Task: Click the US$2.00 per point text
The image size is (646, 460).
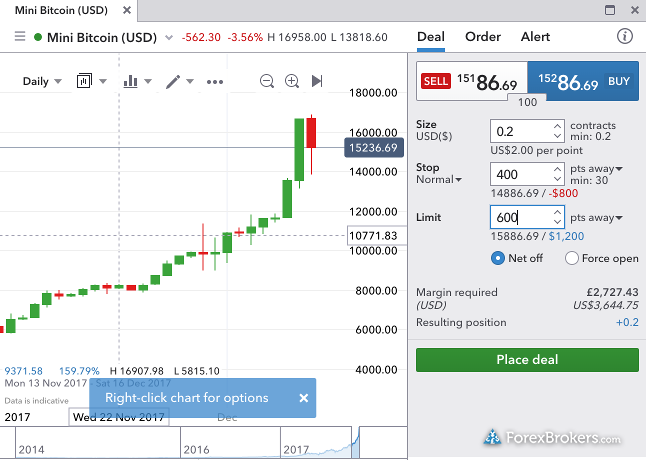Action: pos(536,150)
